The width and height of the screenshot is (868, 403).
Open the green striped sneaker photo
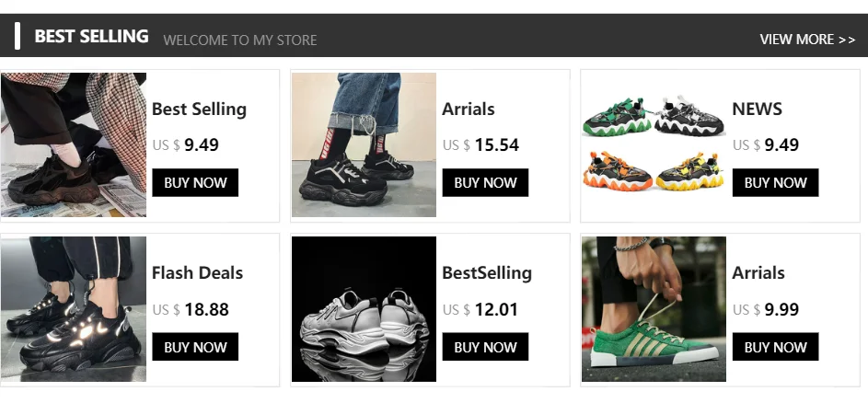click(x=654, y=309)
